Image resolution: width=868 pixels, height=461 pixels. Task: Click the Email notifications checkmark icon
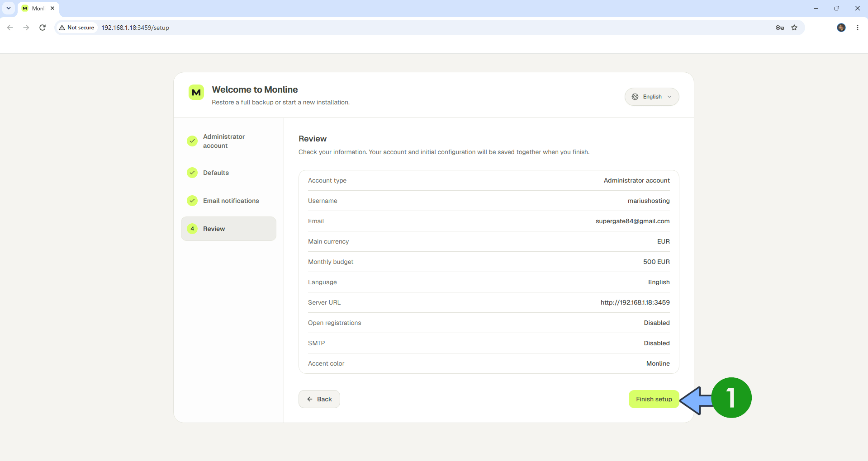pyautogui.click(x=192, y=201)
